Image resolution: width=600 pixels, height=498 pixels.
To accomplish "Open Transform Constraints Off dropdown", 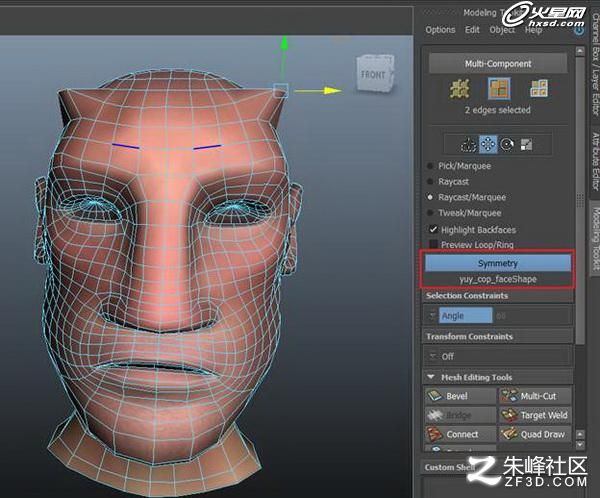I will pos(497,356).
